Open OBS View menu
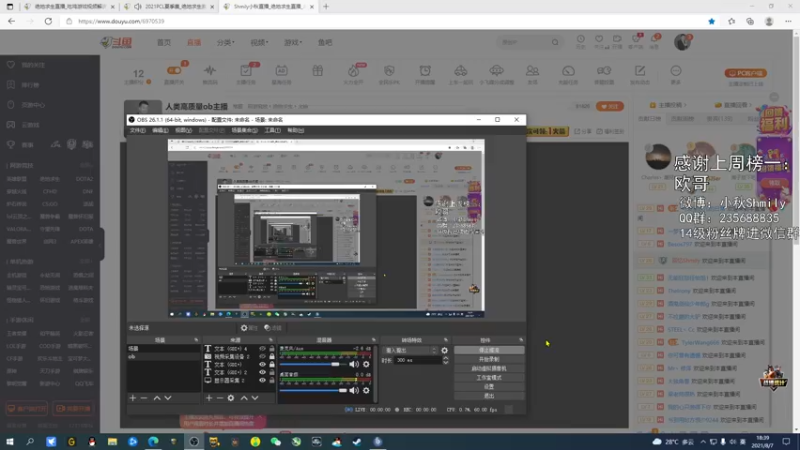Image resolution: width=800 pixels, height=450 pixels. point(183,131)
